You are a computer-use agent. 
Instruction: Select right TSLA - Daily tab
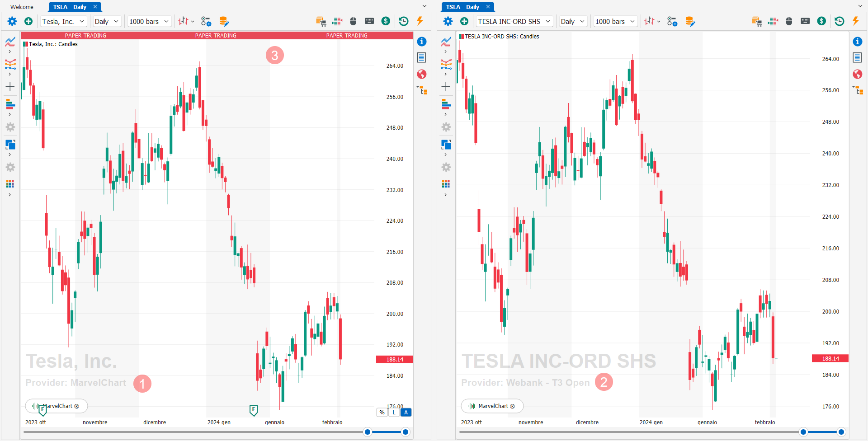(x=462, y=7)
